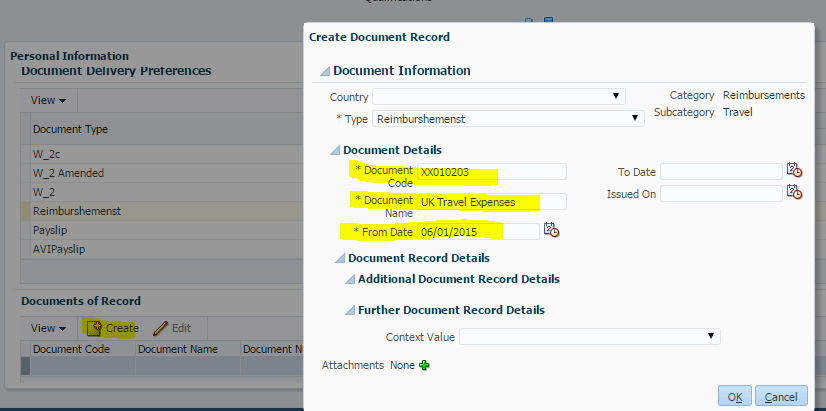This screenshot has height=411, width=826.
Task: Select the AVIPayslip row
Action: (x=162, y=249)
